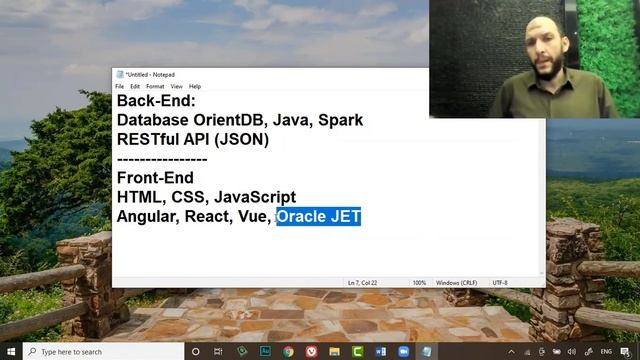Launch Microsoft Word from the taskbar
640x360 pixels.
click(x=380, y=351)
